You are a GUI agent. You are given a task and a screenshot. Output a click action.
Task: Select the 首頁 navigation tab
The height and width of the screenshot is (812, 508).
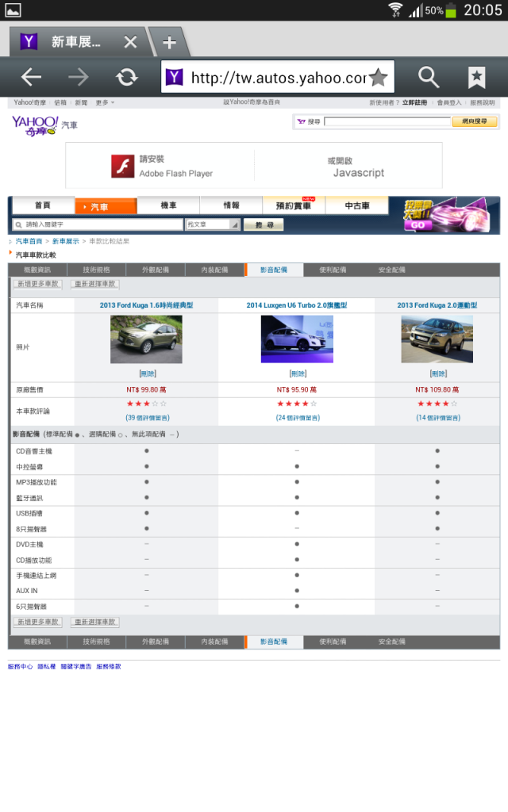point(43,205)
